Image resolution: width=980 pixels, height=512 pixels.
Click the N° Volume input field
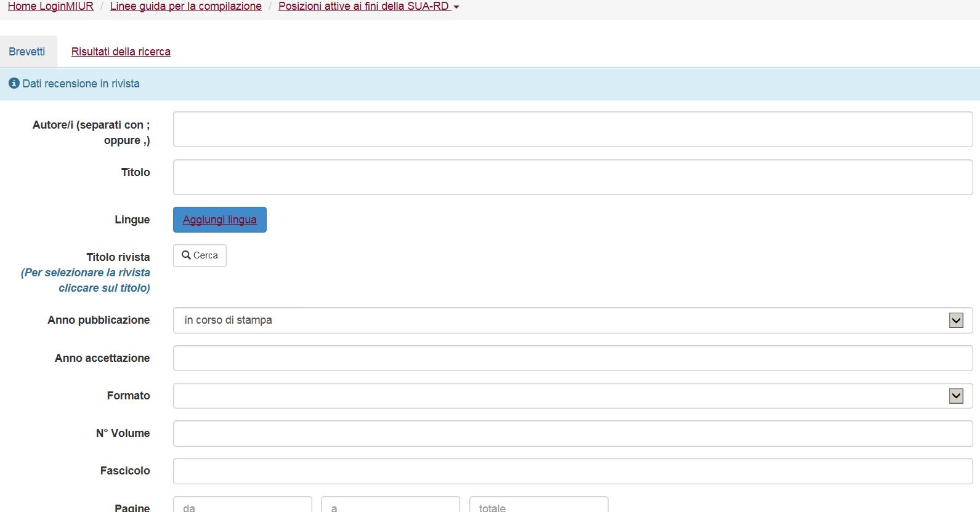(x=572, y=434)
